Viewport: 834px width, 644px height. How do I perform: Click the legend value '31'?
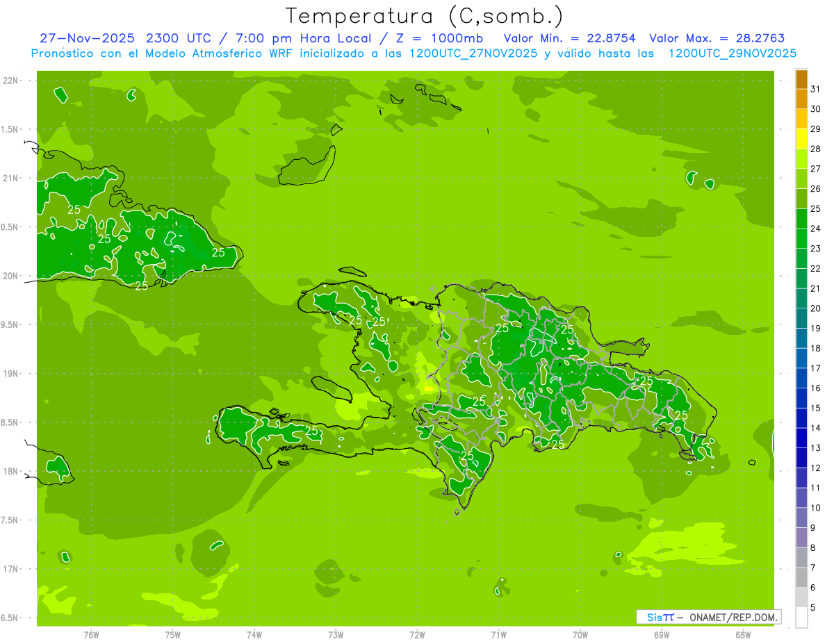pos(815,89)
